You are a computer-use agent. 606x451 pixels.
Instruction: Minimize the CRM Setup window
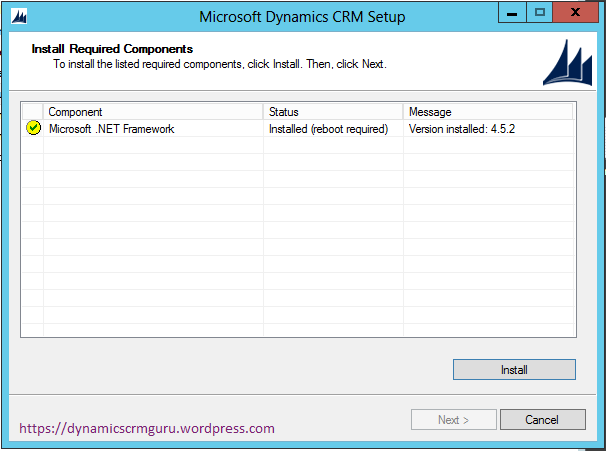[513, 14]
